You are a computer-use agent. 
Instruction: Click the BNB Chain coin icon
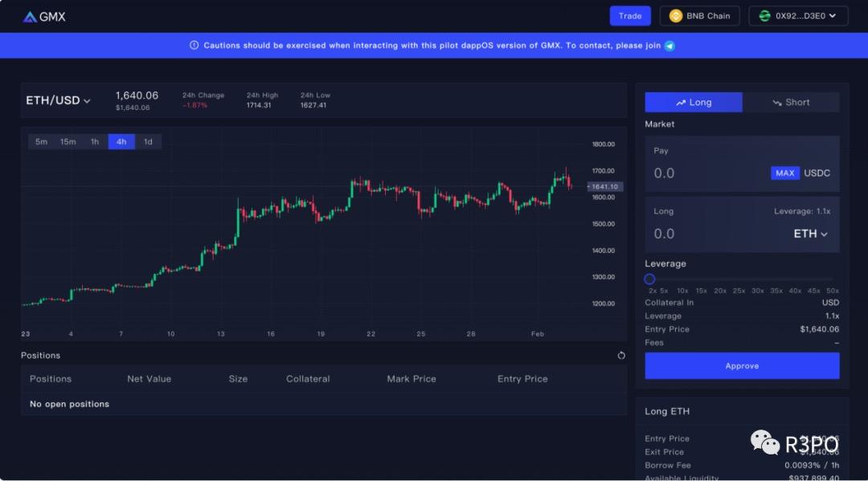[x=675, y=16]
